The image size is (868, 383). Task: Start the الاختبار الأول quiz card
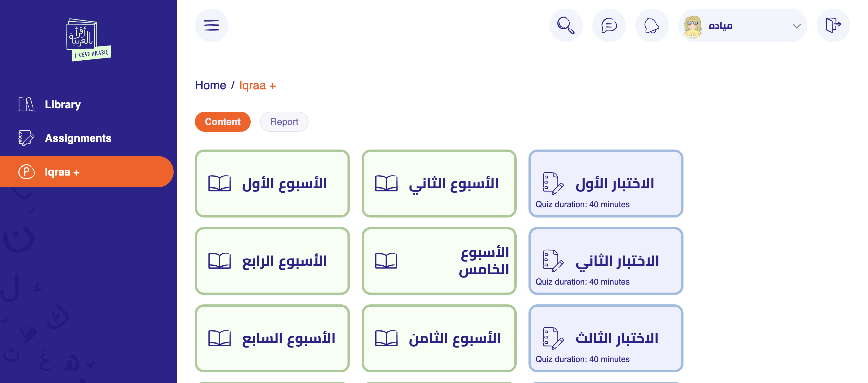pos(606,184)
